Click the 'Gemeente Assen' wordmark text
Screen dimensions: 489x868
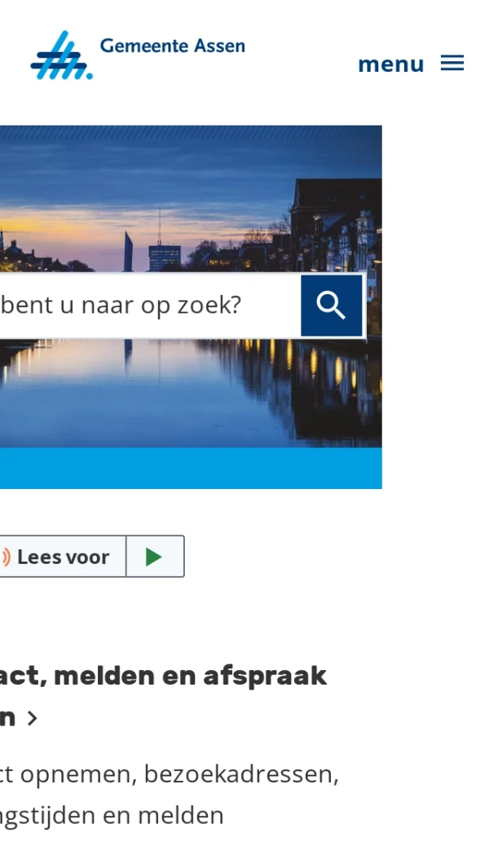point(172,46)
